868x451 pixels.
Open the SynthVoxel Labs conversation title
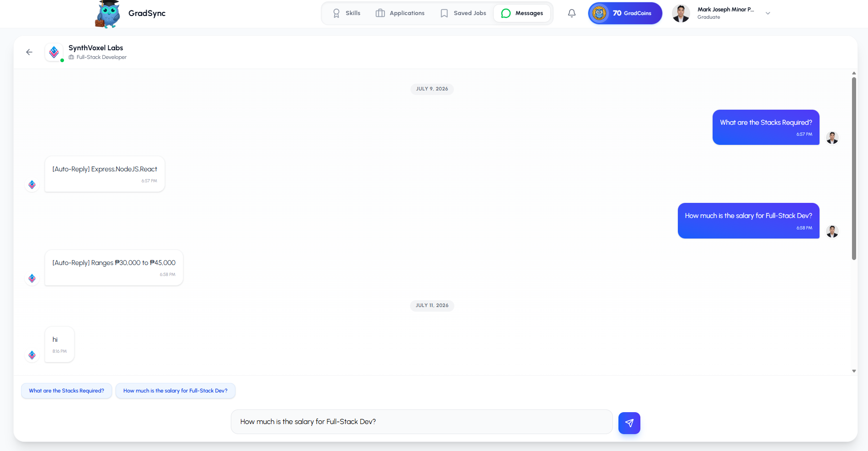pyautogui.click(x=96, y=48)
